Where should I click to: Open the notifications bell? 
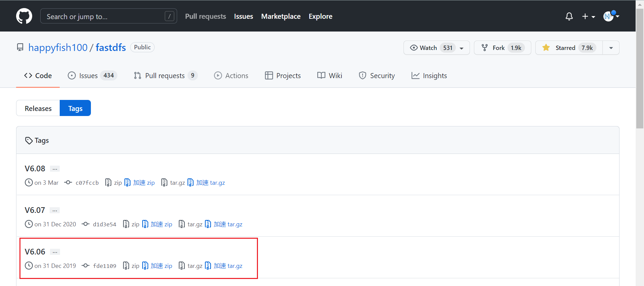[x=569, y=16]
